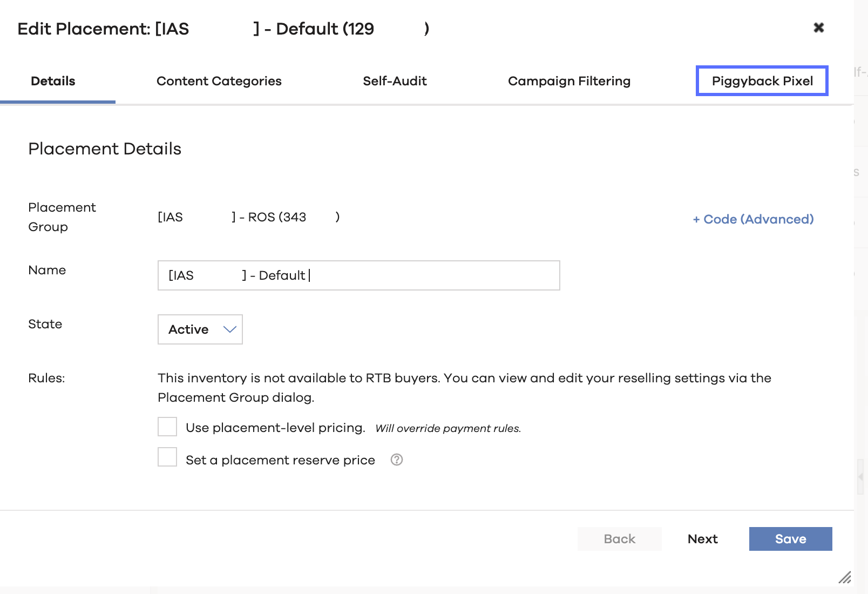868x594 pixels.
Task: Open the State dropdown
Action: coord(200,329)
